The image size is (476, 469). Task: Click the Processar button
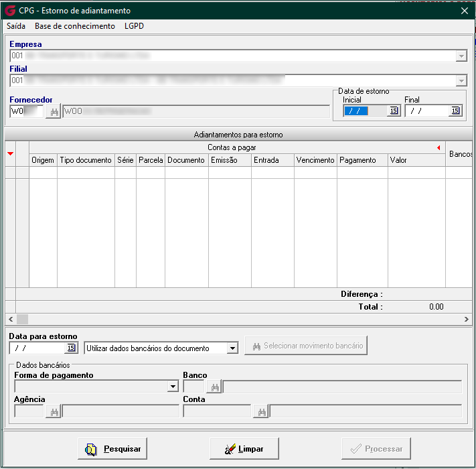click(376, 449)
